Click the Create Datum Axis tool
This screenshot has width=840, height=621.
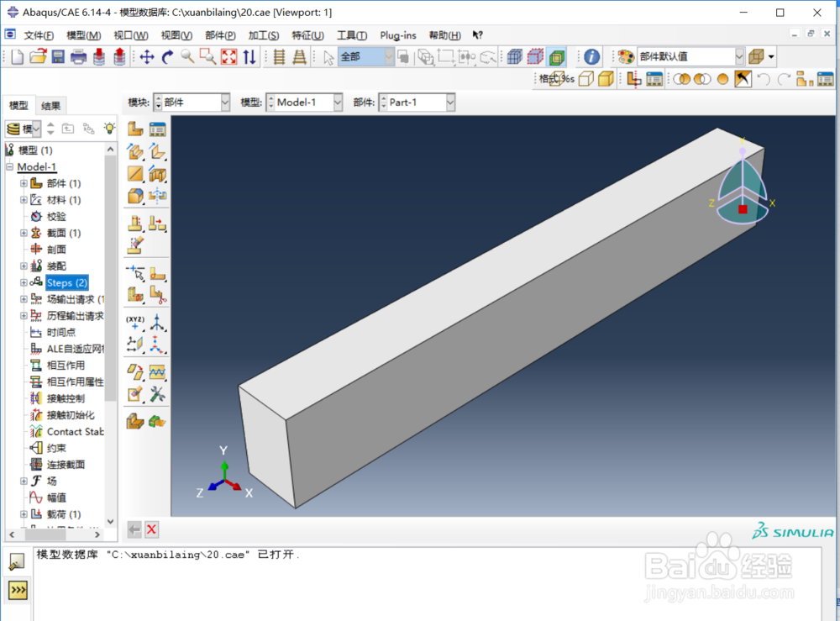pos(157,322)
